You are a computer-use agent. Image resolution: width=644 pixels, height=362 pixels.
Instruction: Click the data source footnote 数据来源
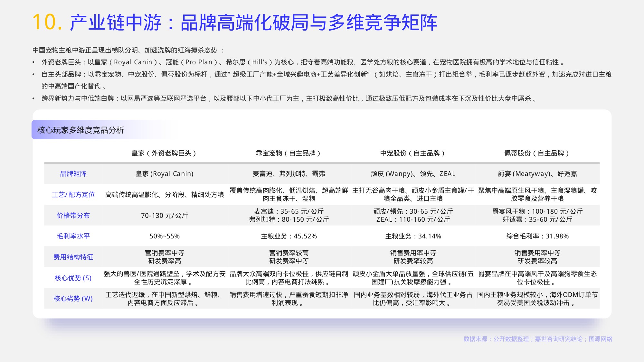538,339
